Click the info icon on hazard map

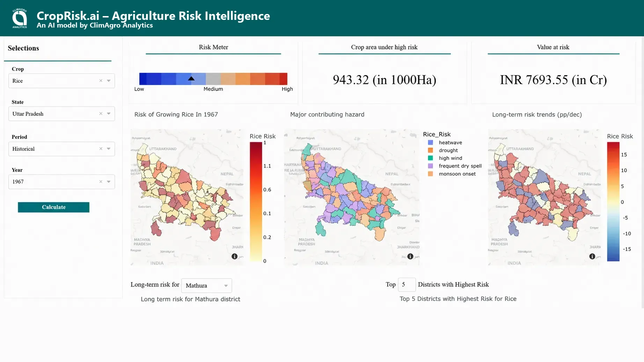pyautogui.click(x=410, y=256)
